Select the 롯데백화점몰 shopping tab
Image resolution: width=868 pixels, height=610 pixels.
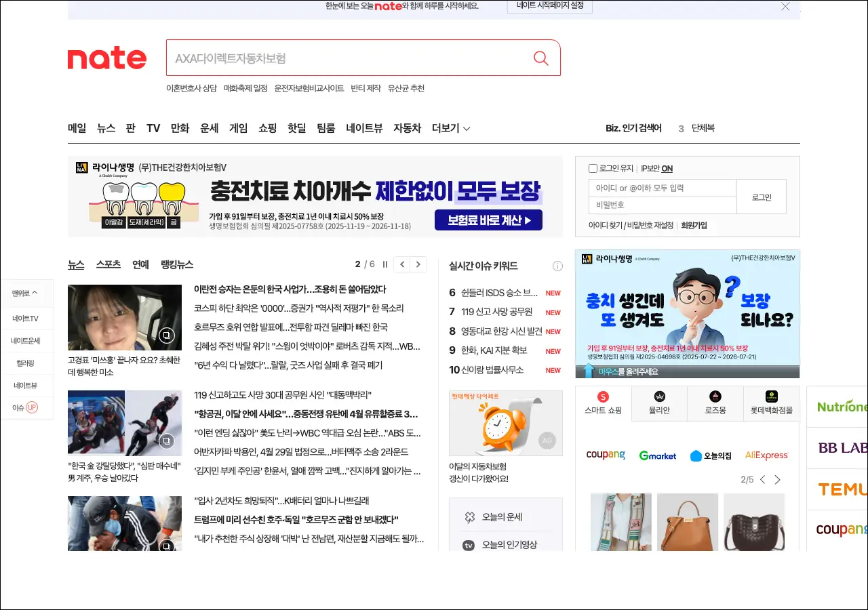point(771,404)
